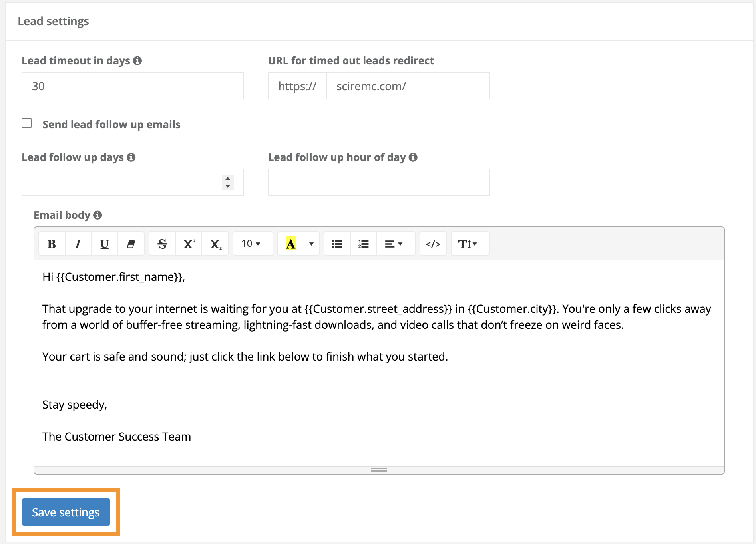This screenshot has width=756, height=544.
Task: Click the Lead timeout in days field
Action: (x=132, y=86)
